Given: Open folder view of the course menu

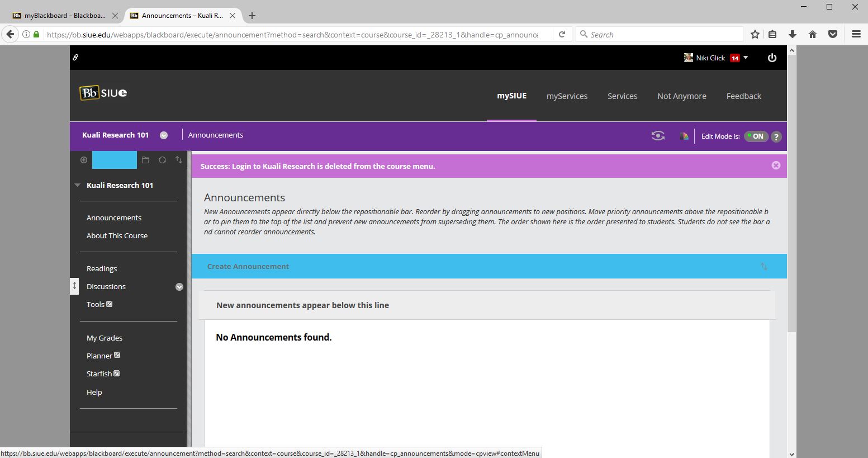Looking at the screenshot, I should [x=145, y=160].
